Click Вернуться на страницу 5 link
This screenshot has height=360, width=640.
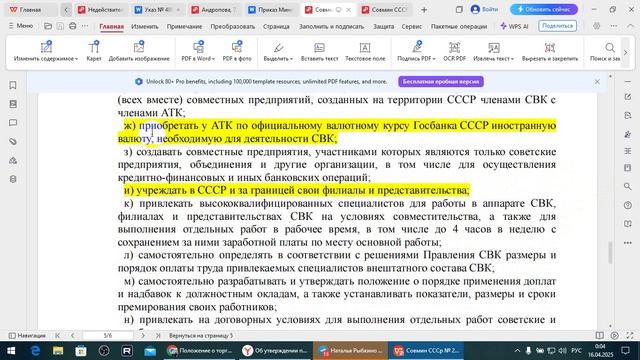tap(201, 336)
